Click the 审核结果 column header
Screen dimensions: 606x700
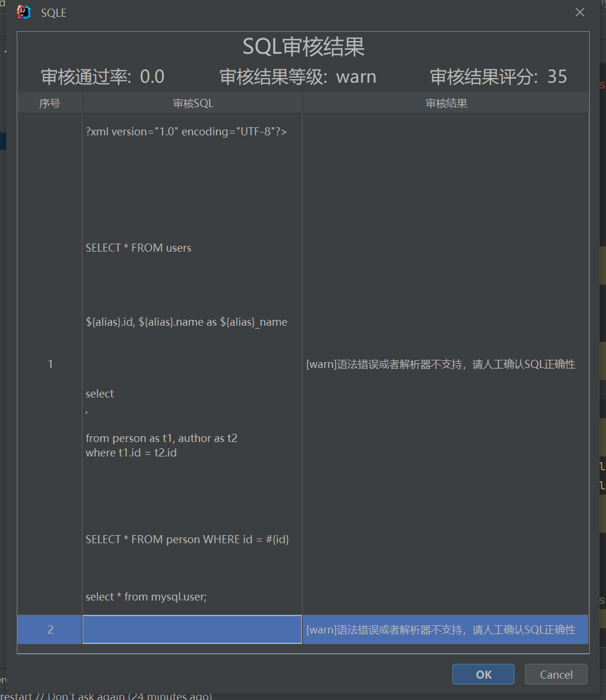pos(445,102)
